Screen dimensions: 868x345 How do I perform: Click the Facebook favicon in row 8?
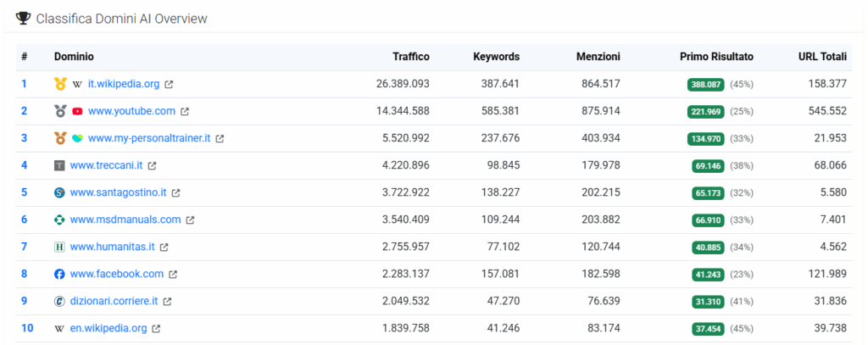(60, 274)
